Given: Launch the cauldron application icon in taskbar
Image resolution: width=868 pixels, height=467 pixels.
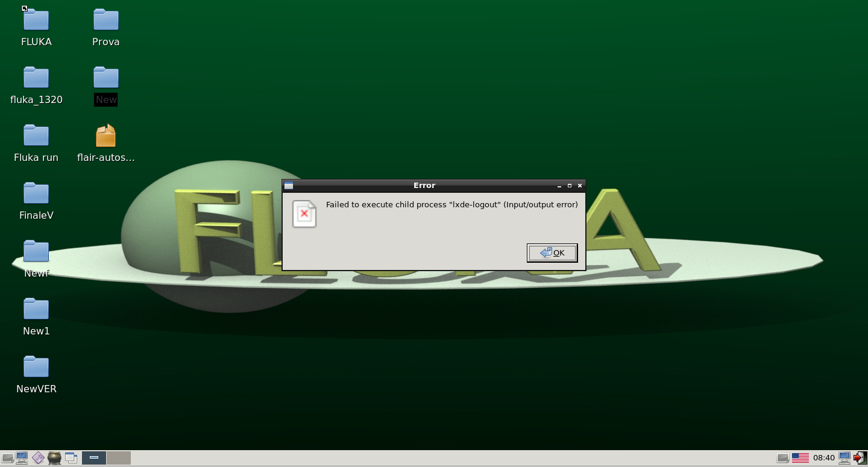Looking at the screenshot, I should click(55, 458).
